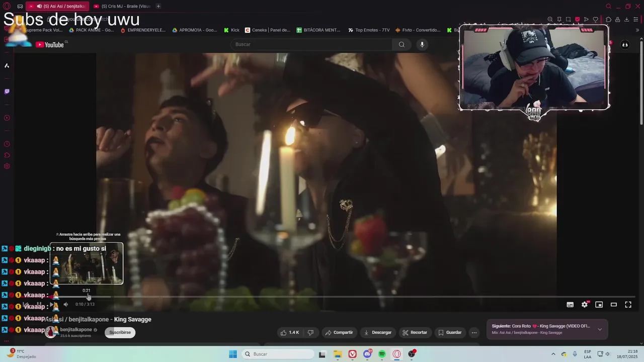Open a new browser tab
Viewport: 644px width, 362px height.
pos(158,6)
